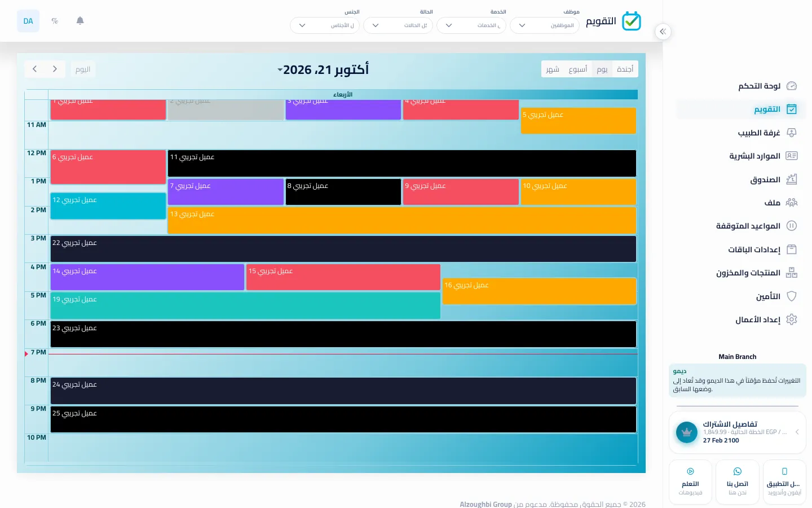
Task: Open the DA user avatar menu
Action: click(28, 21)
